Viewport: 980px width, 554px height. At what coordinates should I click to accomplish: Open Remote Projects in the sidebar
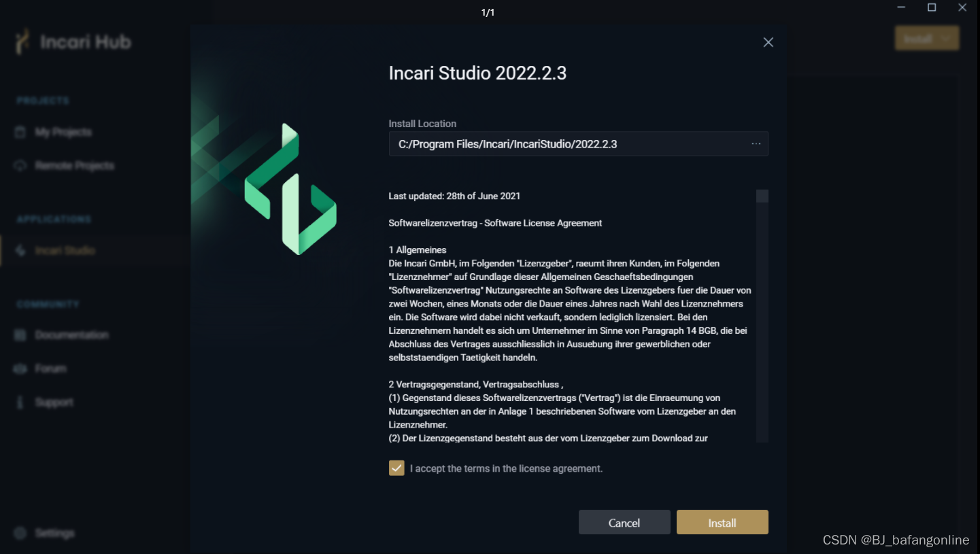[75, 166]
